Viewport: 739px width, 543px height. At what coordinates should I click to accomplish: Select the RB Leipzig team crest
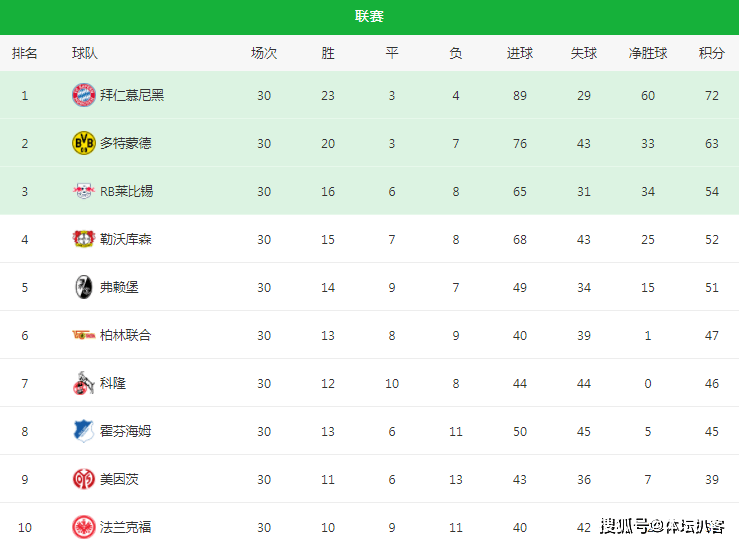coord(84,191)
